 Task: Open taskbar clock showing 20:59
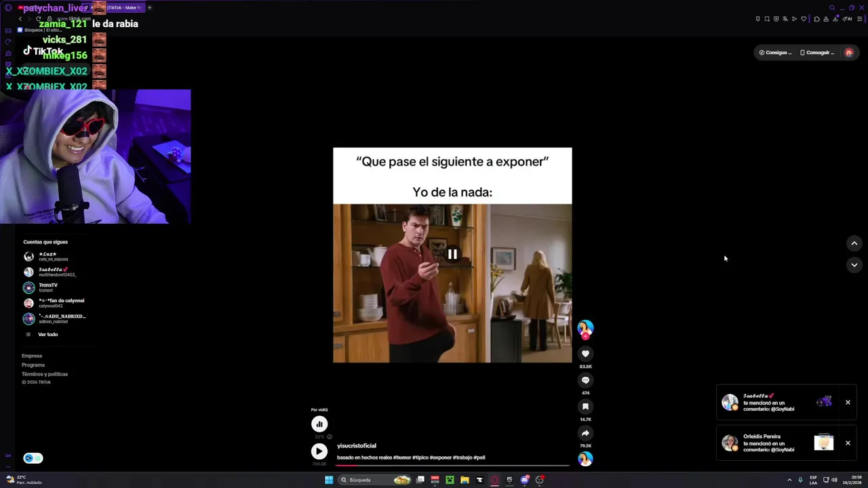(x=852, y=480)
